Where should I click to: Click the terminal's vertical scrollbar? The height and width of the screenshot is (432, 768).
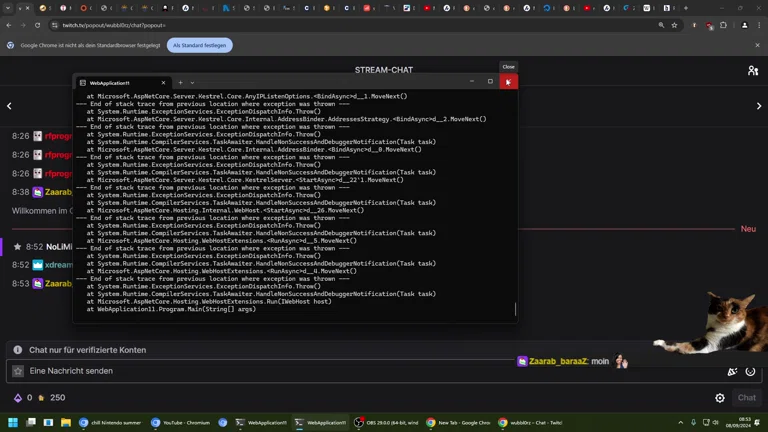click(516, 309)
